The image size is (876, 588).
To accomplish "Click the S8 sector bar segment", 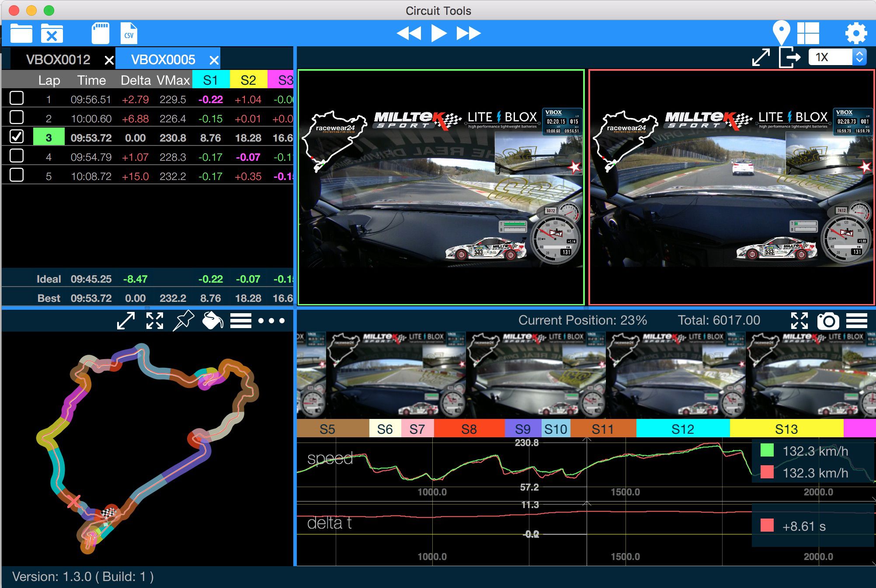I will [469, 429].
